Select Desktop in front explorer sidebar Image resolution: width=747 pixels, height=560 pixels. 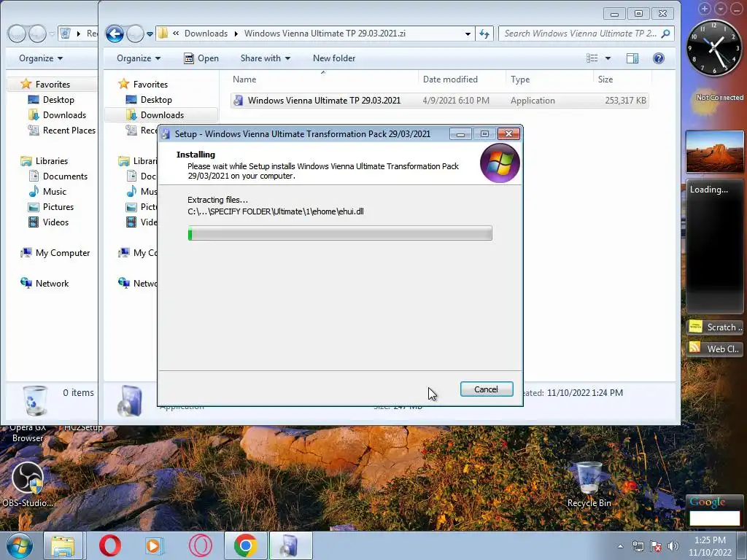point(156,99)
